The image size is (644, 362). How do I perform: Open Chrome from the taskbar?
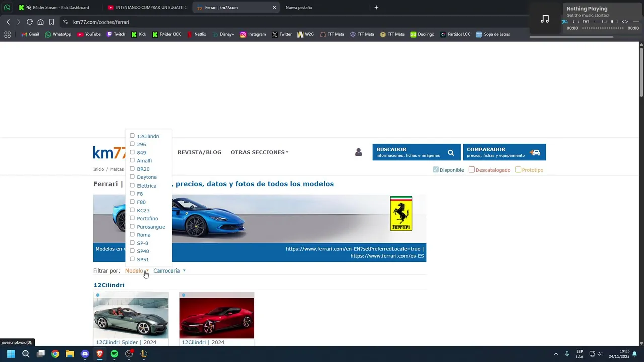point(55,354)
